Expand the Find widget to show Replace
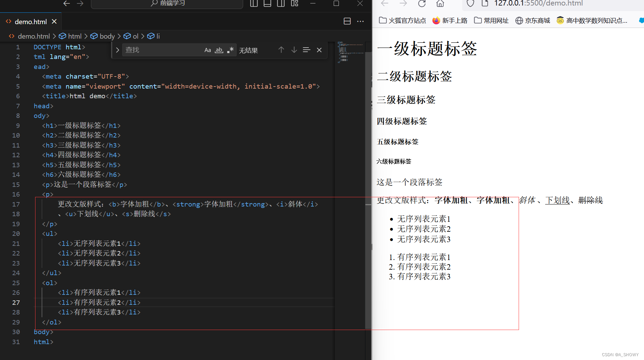Image resolution: width=644 pixels, height=360 pixels. pyautogui.click(x=117, y=50)
